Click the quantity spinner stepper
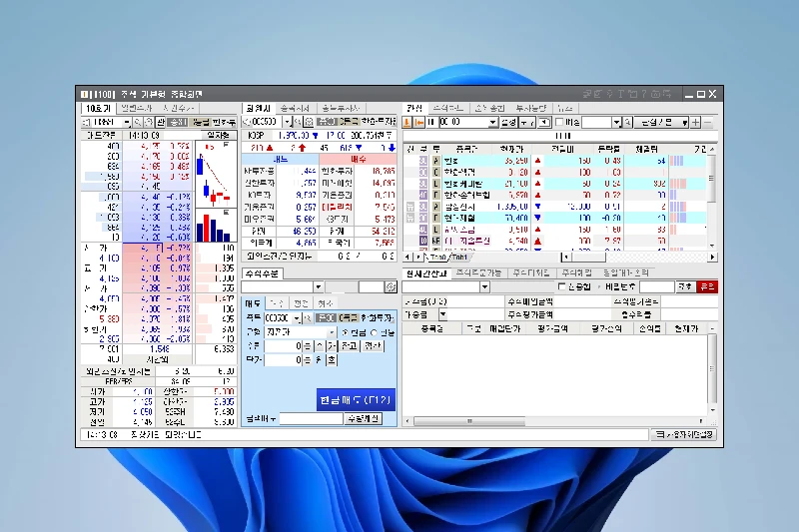The image size is (799, 532). (308, 346)
